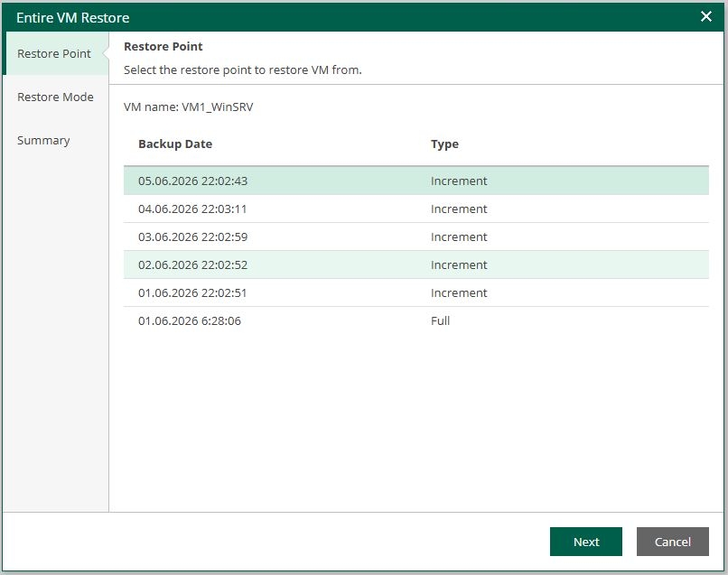728x575 pixels.
Task: Pick the 02.06.2026 22:02:52 restore point
Action: pos(416,264)
